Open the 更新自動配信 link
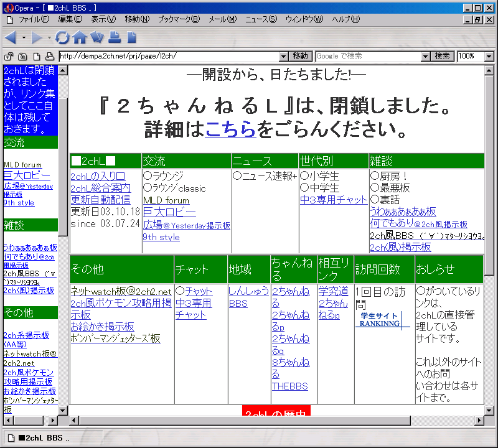 tap(100, 200)
